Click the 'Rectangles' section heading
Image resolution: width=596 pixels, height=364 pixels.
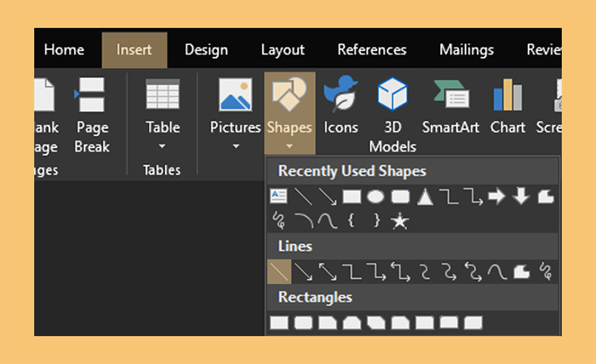point(315,297)
